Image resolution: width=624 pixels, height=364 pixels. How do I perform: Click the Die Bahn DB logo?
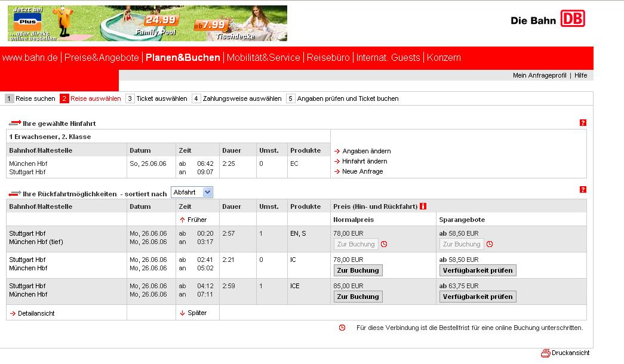pyautogui.click(x=548, y=20)
